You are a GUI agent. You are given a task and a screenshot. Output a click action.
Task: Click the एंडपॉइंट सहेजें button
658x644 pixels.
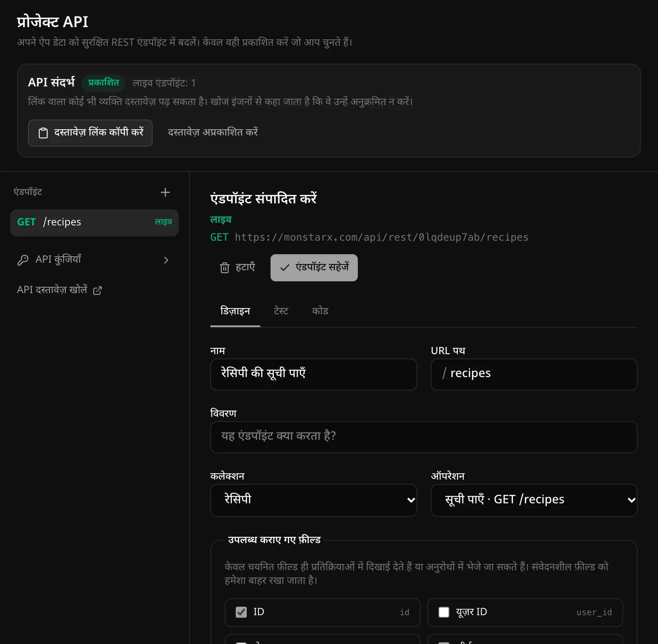coord(314,268)
